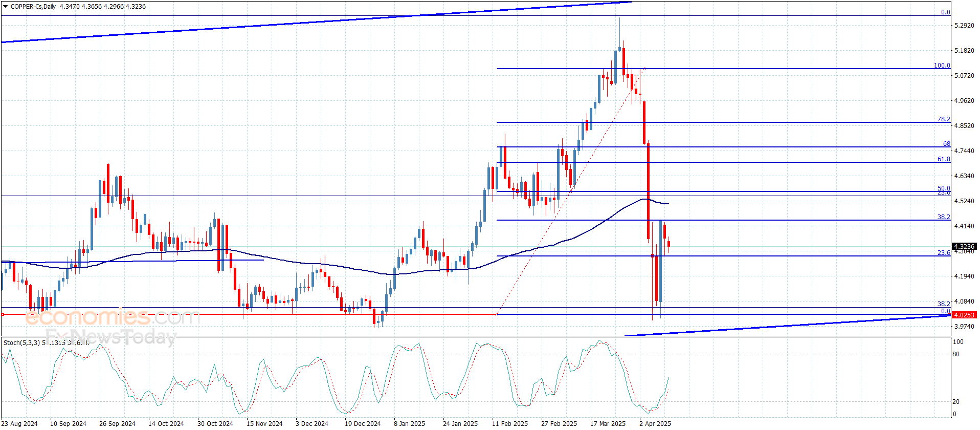Click price axis label 4.0840
Image resolution: width=980 pixels, height=430 pixels.
tap(964, 302)
